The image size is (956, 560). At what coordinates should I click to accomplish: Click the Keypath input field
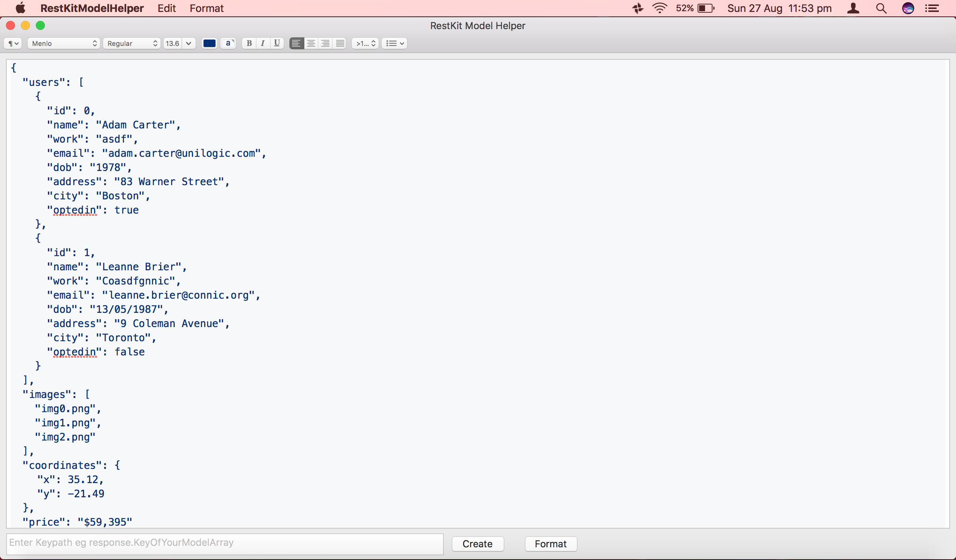(224, 544)
